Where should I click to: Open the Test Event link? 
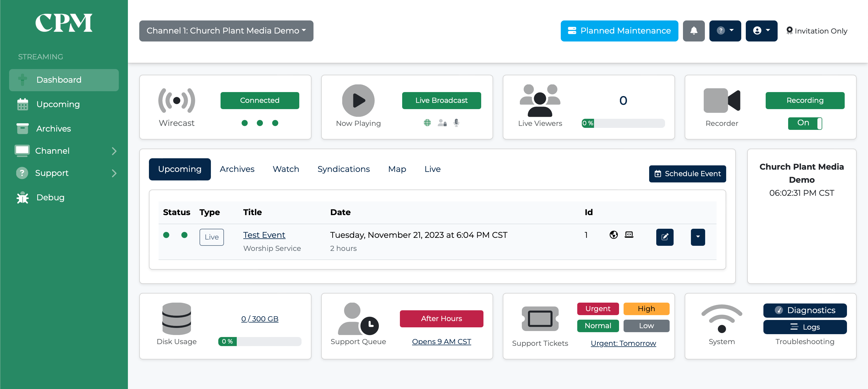click(x=264, y=235)
